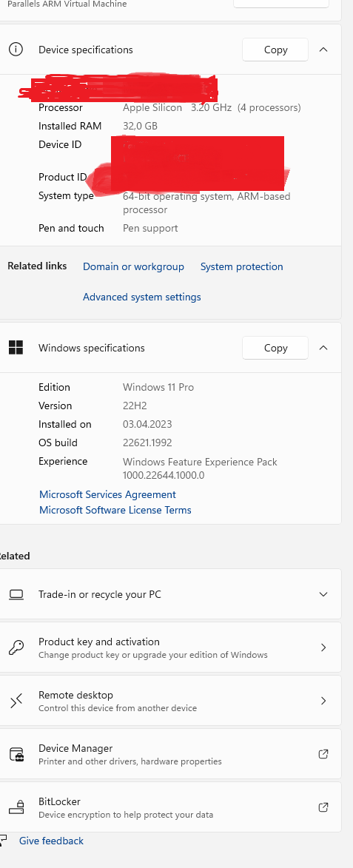This screenshot has width=353, height=868.
Task: Click 'Control this device from another device' text
Action: tap(118, 708)
